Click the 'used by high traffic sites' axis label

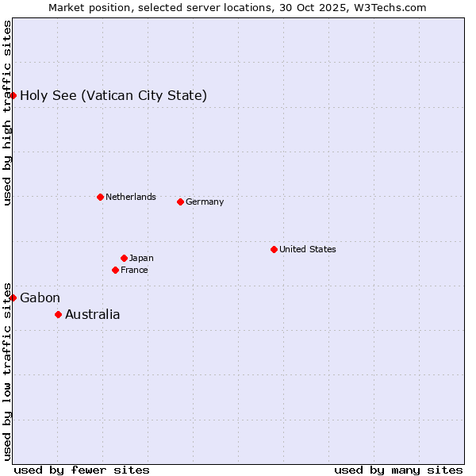pos(7,113)
